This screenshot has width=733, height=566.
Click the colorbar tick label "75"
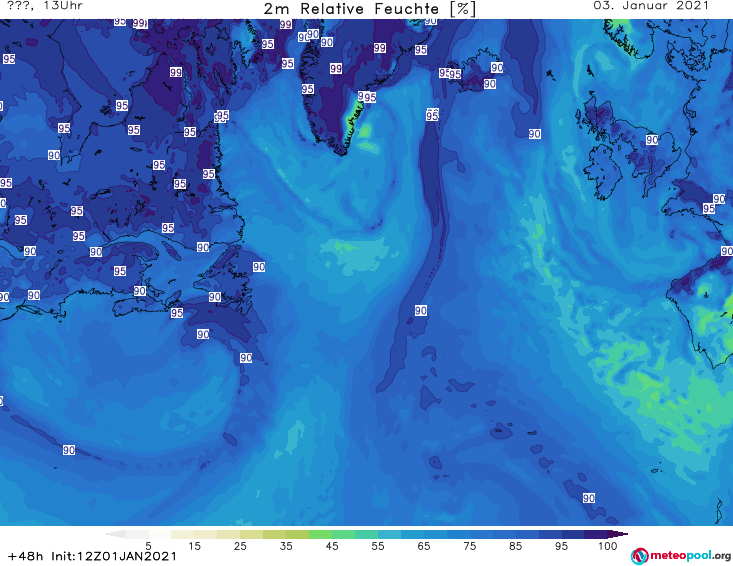click(470, 546)
